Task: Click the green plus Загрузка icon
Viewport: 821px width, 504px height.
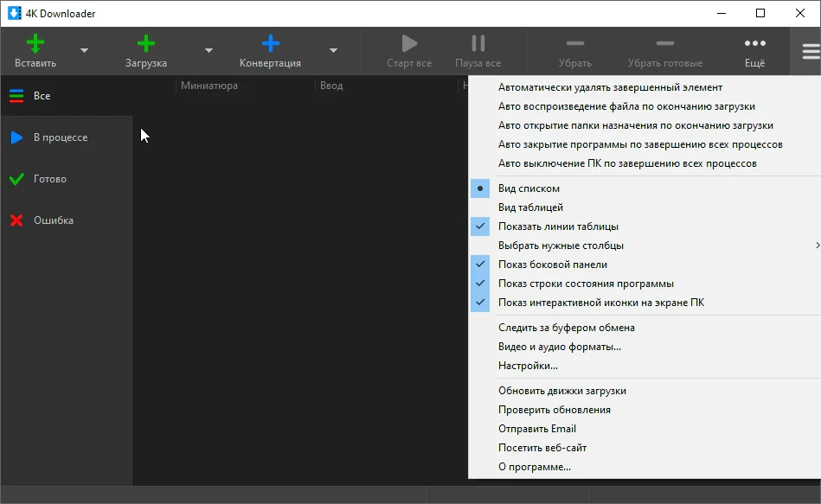Action: [x=145, y=43]
